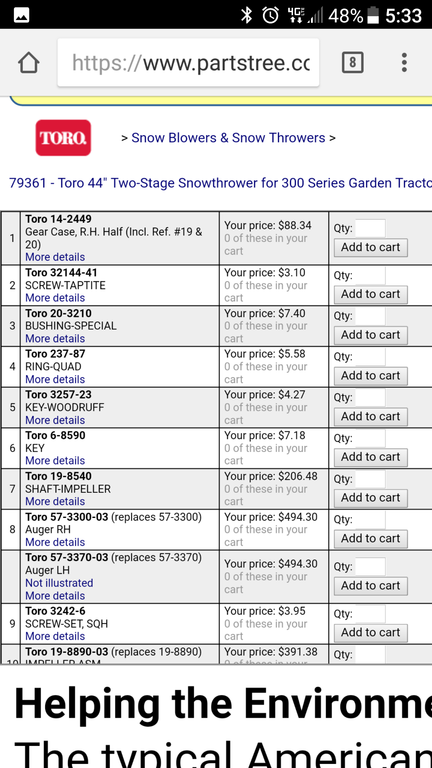Image resolution: width=432 pixels, height=768 pixels.
Task: Tap the Toro brand logo
Action: (63, 138)
